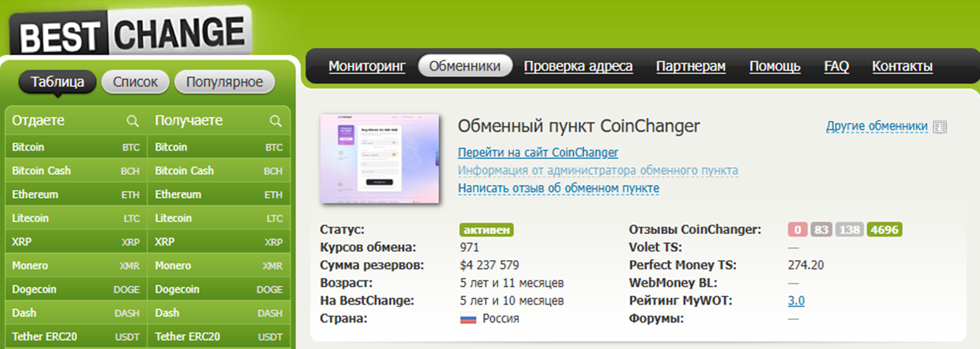Select Bitcoin Cash in the Получаете column

219,171
